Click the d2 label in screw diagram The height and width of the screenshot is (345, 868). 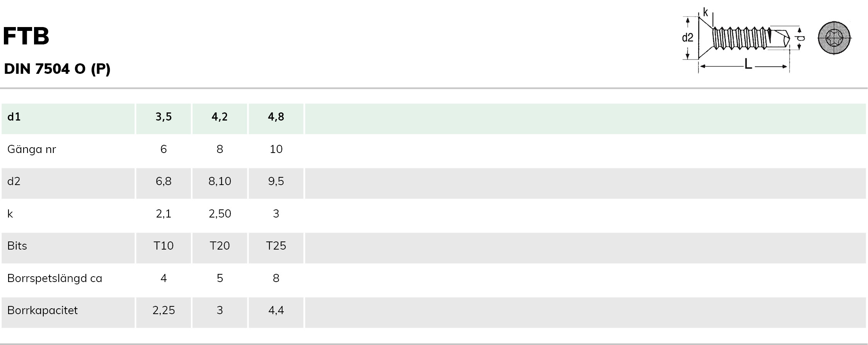(x=687, y=37)
